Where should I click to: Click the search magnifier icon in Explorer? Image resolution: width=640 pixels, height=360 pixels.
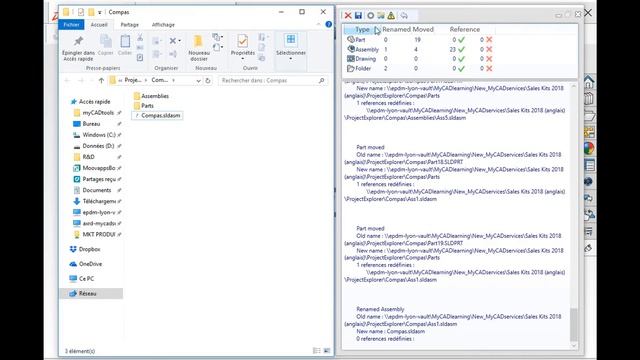pos(322,80)
